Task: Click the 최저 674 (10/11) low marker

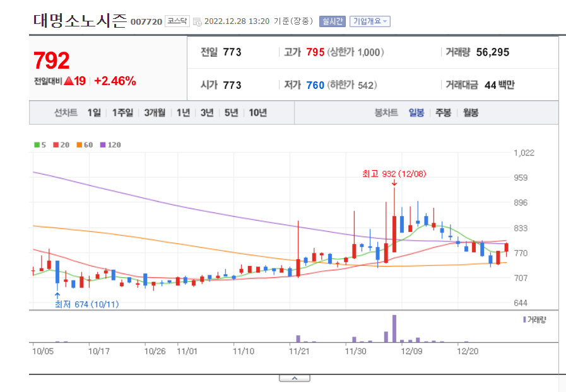Action: (x=86, y=305)
